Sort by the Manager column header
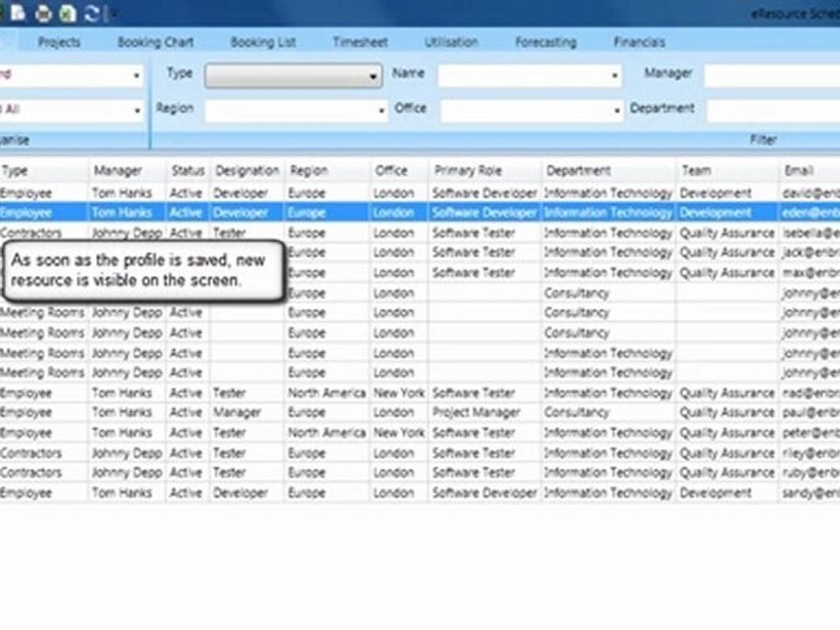The image size is (840, 630). coord(127,171)
